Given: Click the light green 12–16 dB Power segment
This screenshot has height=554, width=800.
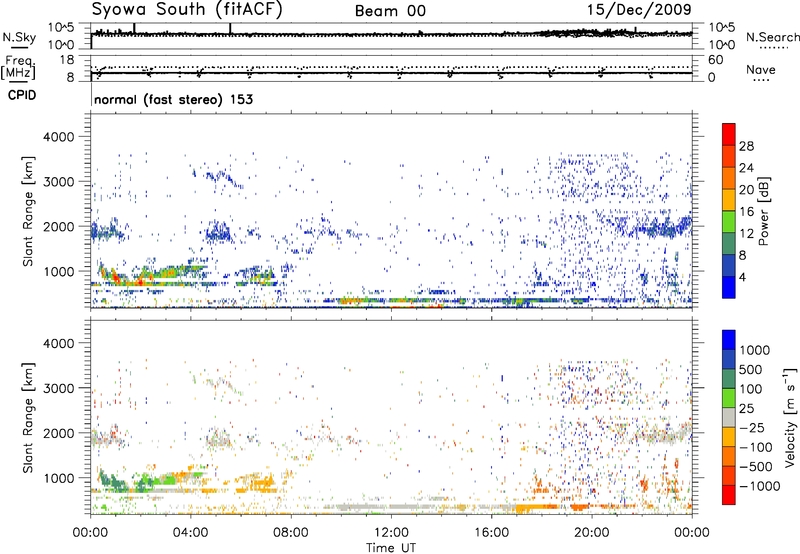Looking at the screenshot, I should (x=729, y=221).
